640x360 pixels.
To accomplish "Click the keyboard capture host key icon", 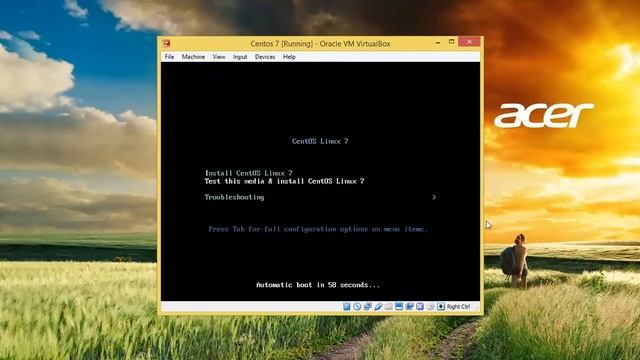I will tap(441, 306).
